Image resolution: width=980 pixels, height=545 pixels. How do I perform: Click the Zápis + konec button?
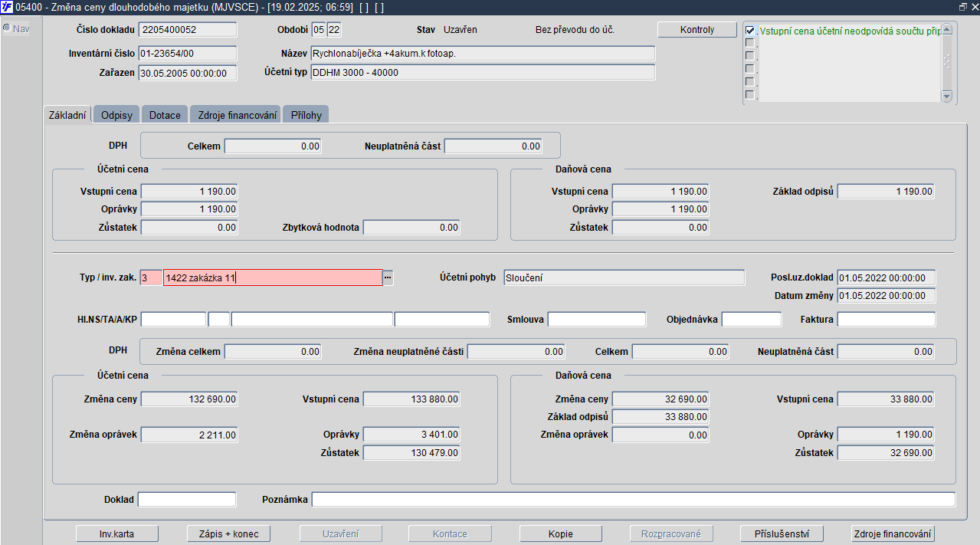(x=228, y=534)
